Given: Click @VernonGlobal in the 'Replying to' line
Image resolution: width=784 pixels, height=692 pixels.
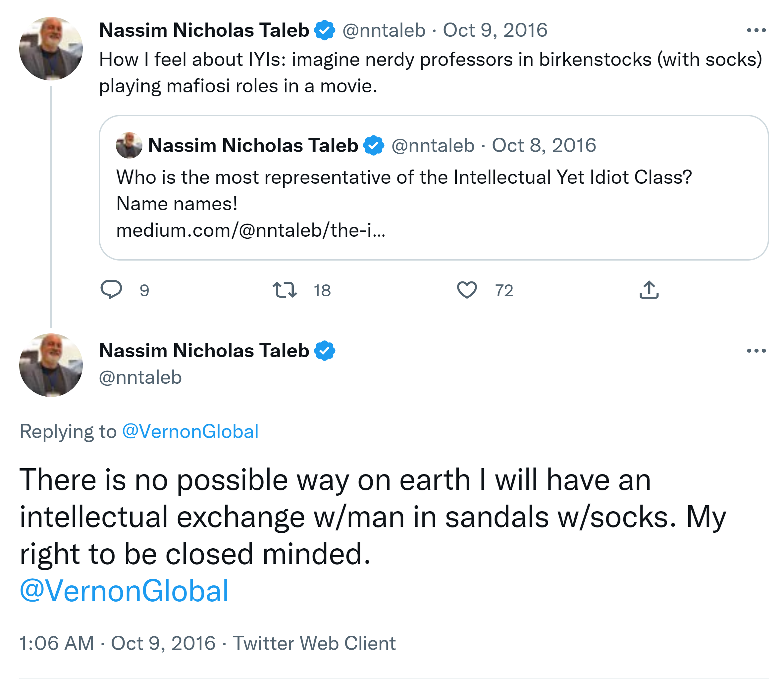Looking at the screenshot, I should 190,432.
